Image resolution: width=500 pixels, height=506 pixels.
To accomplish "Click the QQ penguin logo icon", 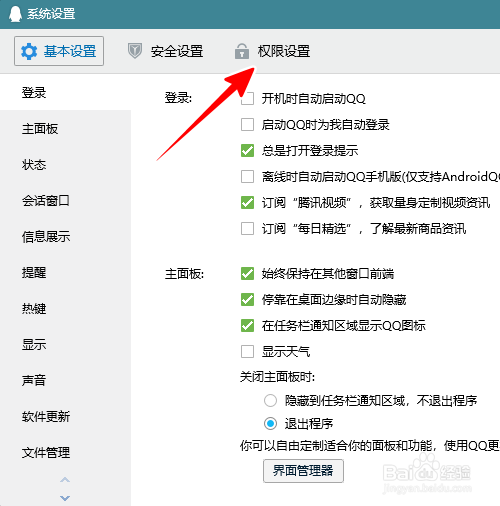I will [15, 14].
